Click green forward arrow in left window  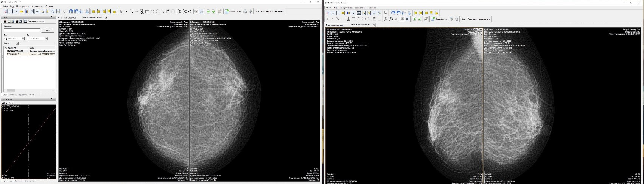coord(213,11)
